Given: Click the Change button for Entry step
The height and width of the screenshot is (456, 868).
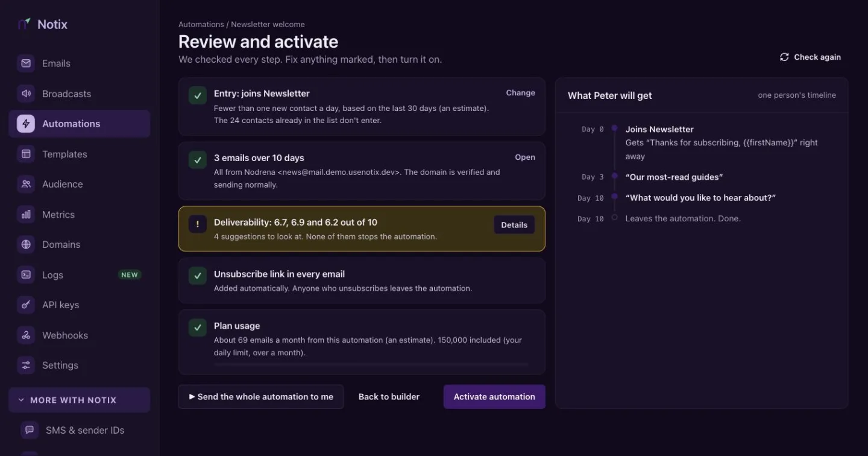Looking at the screenshot, I should coord(521,93).
